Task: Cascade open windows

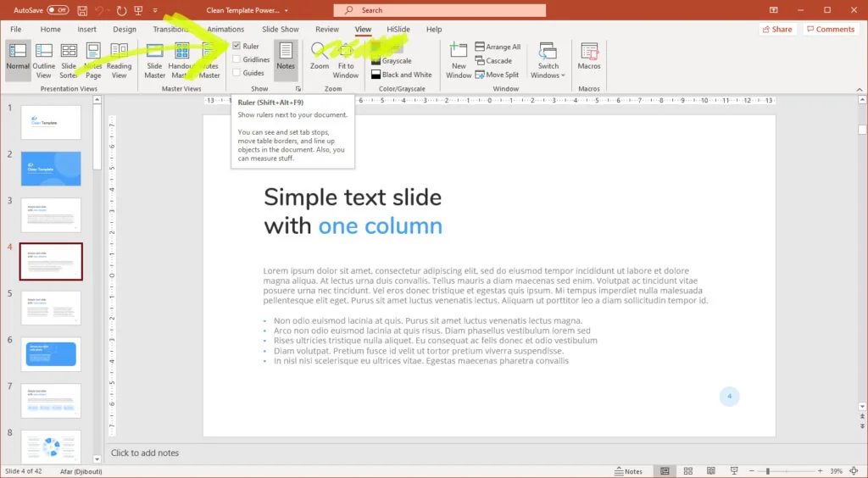Action: pos(493,60)
